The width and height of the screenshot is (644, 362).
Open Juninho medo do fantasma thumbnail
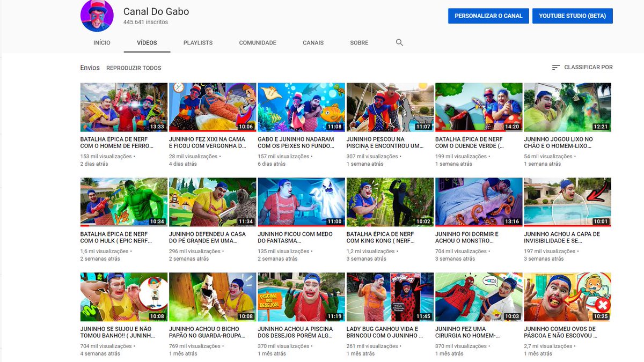pyautogui.click(x=301, y=202)
